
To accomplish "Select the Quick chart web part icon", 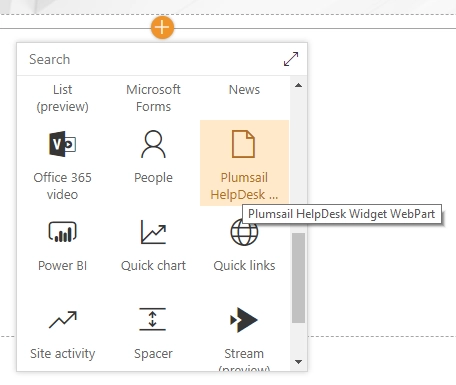I will (153, 232).
